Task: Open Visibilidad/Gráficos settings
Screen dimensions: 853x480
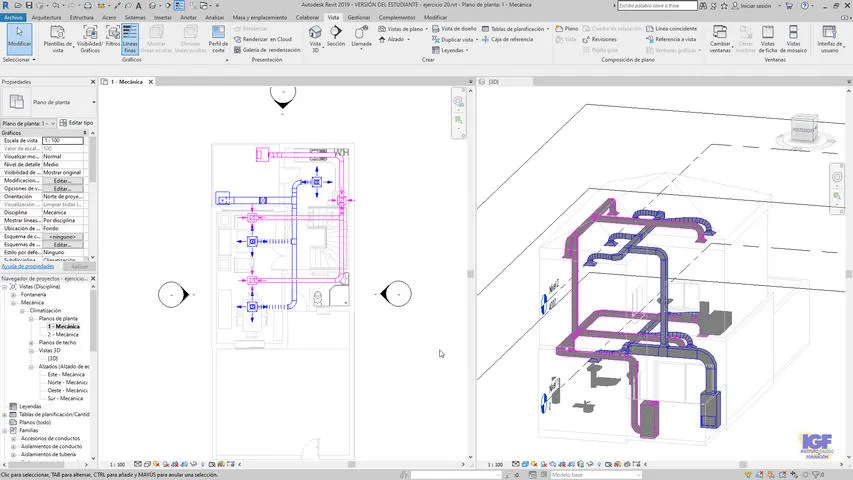Action: pyautogui.click(x=90, y=39)
